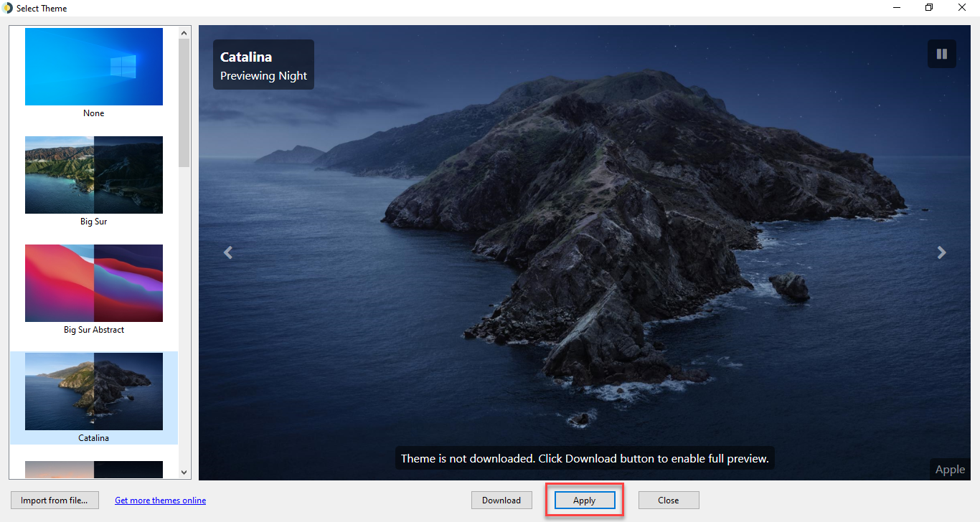Viewport: 980px width, 522px height.
Task: Click the app icon in the title bar
Action: (7, 8)
